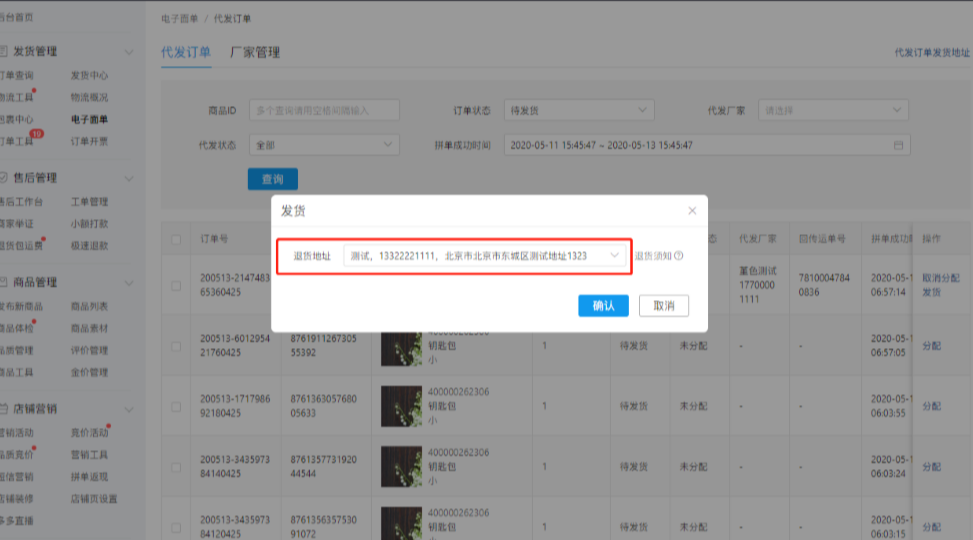
Task: Collapse the 发货管理 sidebar section chevron
Action: (128, 52)
